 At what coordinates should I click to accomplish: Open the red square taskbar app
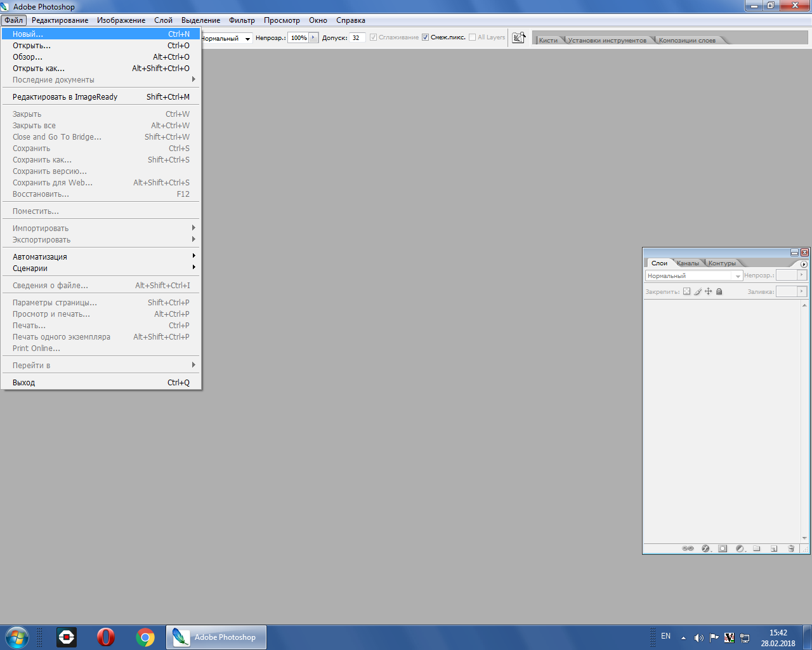point(66,637)
